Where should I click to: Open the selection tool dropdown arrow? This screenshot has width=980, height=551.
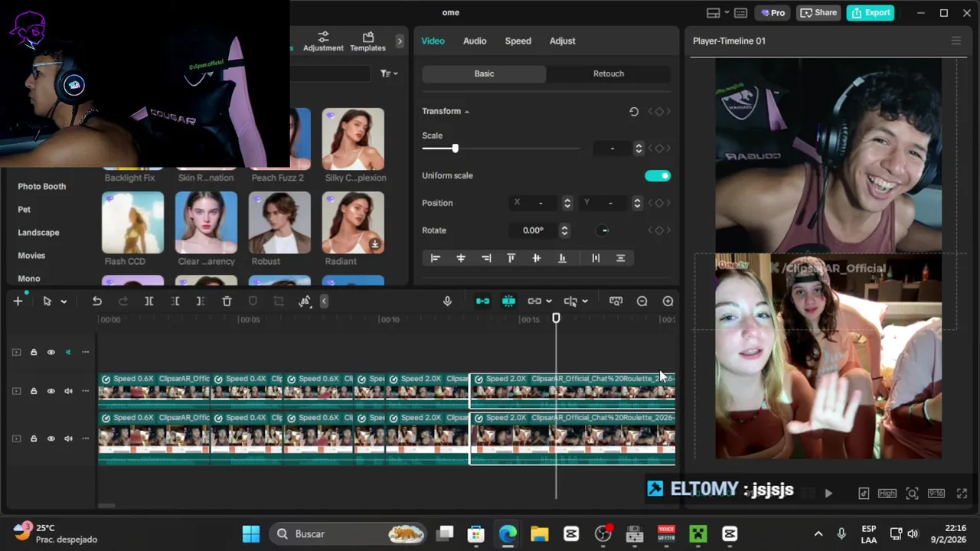click(64, 302)
